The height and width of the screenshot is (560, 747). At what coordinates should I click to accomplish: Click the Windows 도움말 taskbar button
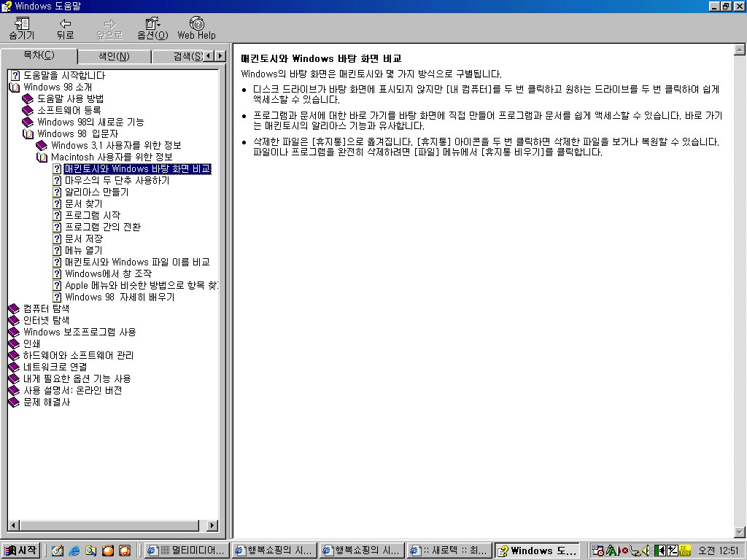click(538, 551)
